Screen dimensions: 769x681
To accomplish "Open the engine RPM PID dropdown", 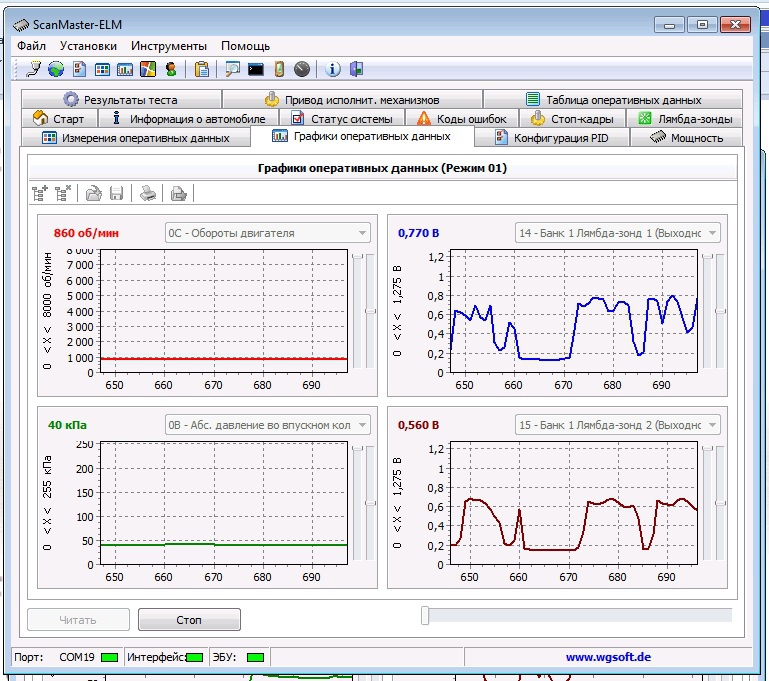I will click(x=361, y=233).
